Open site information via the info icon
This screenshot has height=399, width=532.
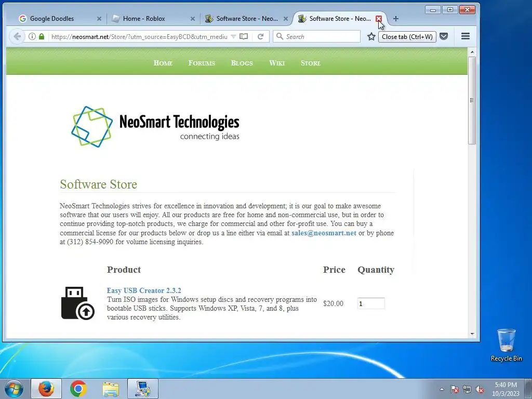point(32,37)
